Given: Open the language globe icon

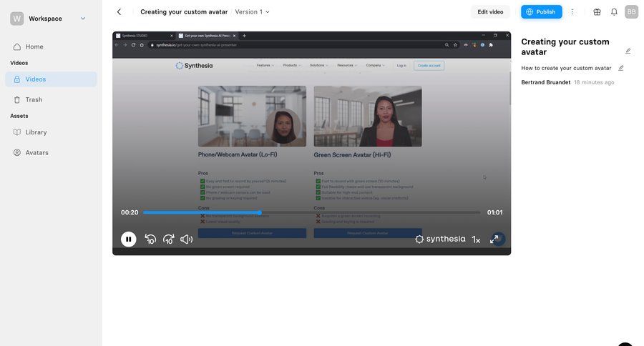Looking at the screenshot, I should (x=597, y=11).
